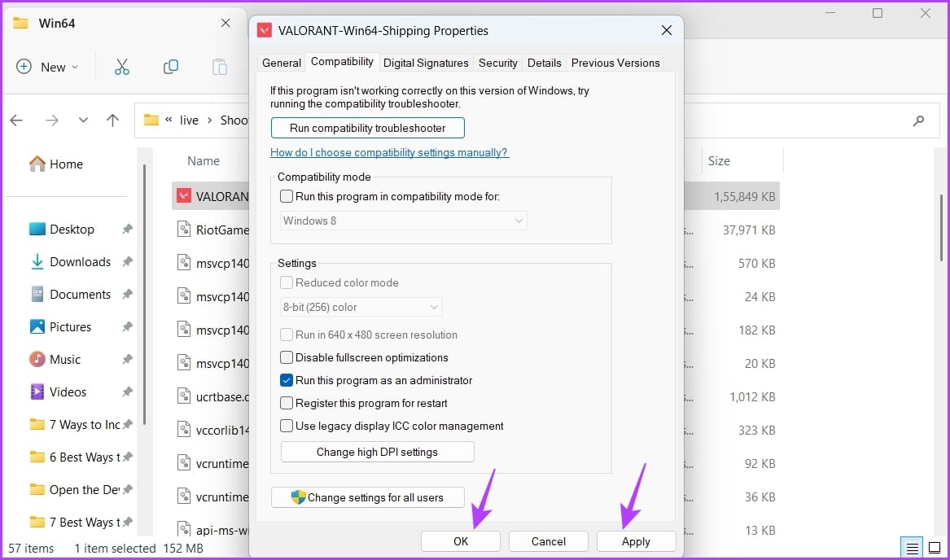The width and height of the screenshot is (950, 560).
Task: Enable Use legacy display ICC color management
Action: pos(287,426)
